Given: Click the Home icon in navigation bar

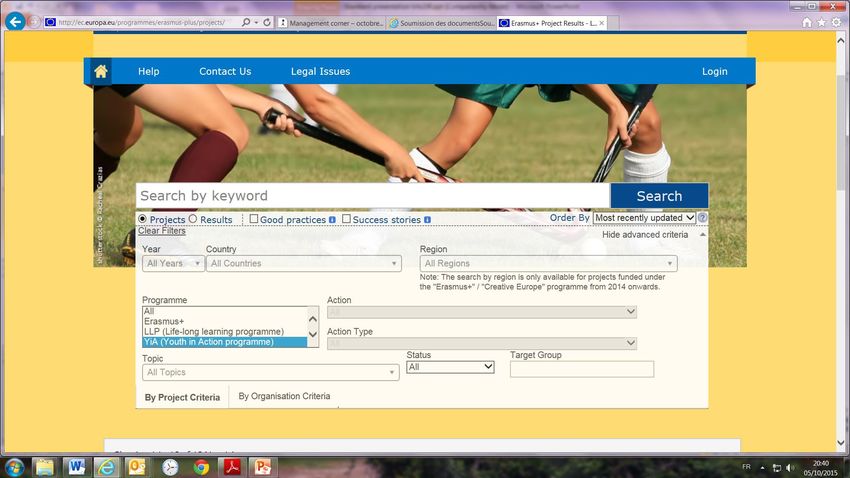Looking at the screenshot, I should [101, 71].
